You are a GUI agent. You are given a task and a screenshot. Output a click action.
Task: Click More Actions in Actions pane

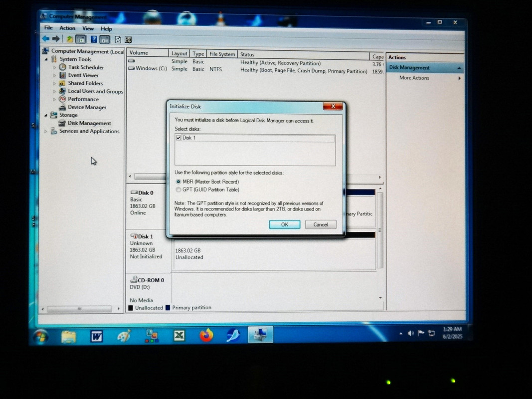coord(414,78)
